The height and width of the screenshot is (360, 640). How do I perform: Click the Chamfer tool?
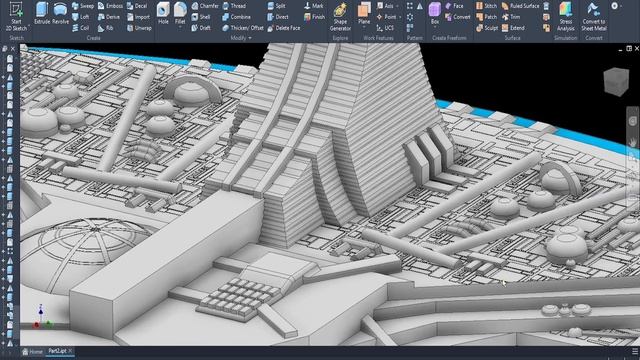coord(205,6)
